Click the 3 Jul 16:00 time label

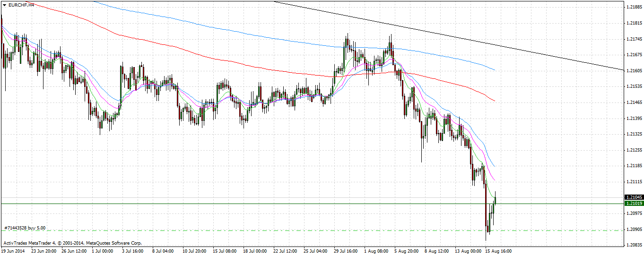[133, 251]
